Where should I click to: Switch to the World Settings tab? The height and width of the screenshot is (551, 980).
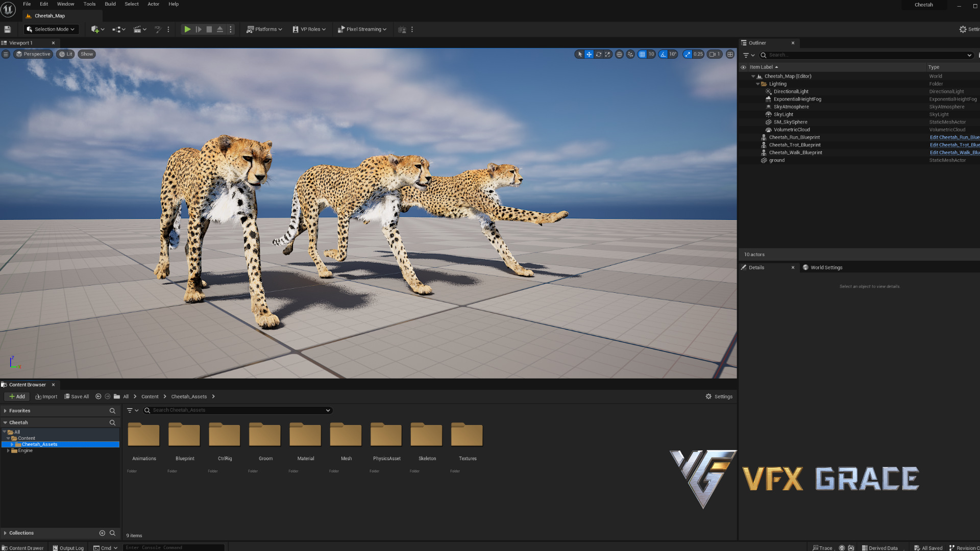(x=822, y=267)
